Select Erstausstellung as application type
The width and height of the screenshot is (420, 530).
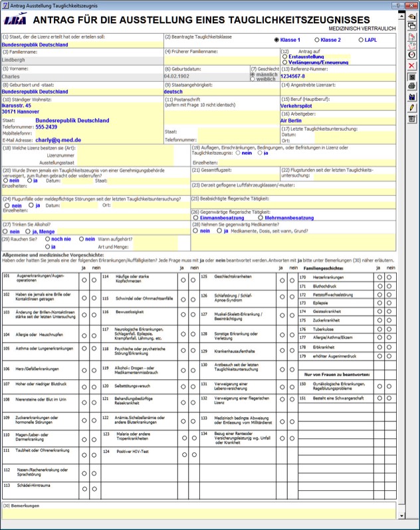click(284, 57)
